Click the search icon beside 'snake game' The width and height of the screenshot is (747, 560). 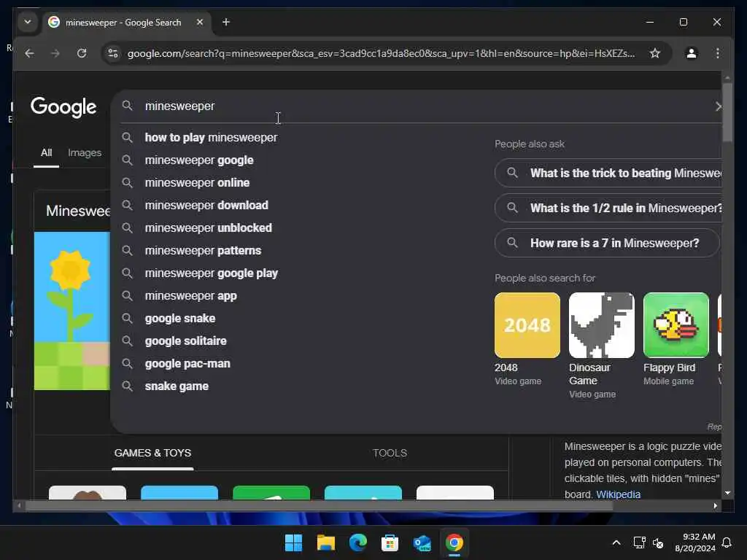(127, 386)
